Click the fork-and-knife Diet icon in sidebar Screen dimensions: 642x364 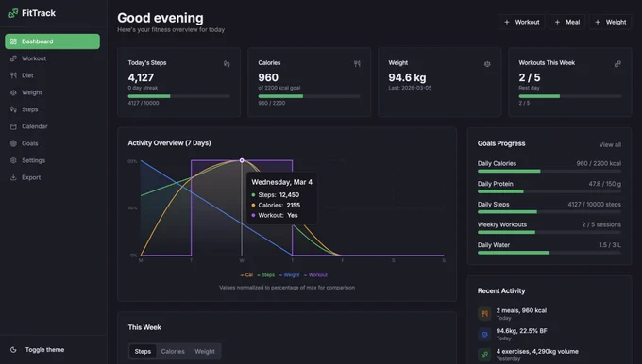(13, 75)
